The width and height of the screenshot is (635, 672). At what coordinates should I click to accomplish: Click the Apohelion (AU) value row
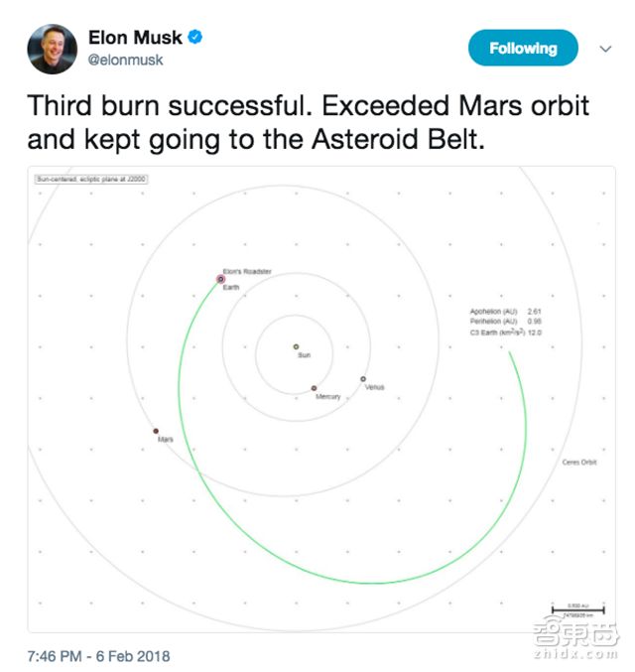[x=505, y=312]
